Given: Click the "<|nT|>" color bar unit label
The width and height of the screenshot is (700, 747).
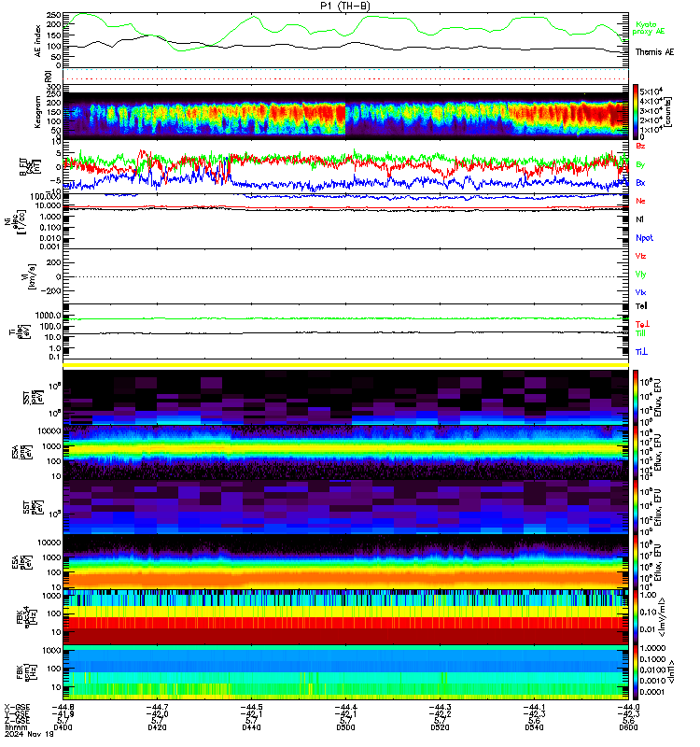Looking at the screenshot, I should [x=670, y=671].
